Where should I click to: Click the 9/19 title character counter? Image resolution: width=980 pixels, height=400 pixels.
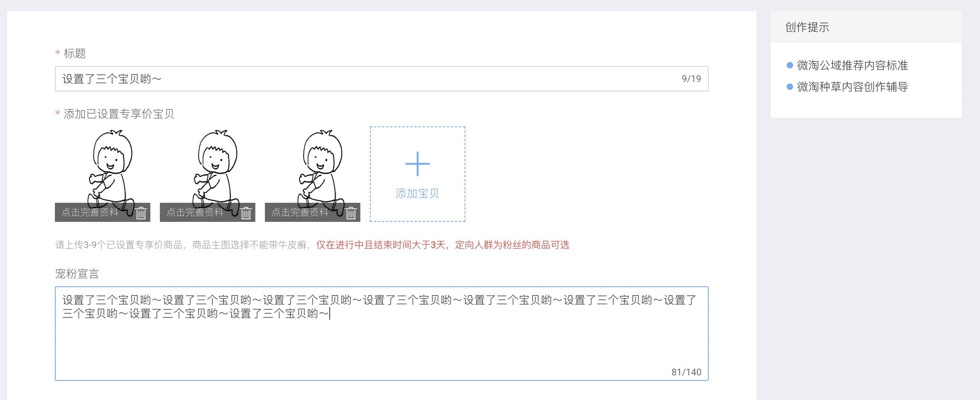pos(691,79)
